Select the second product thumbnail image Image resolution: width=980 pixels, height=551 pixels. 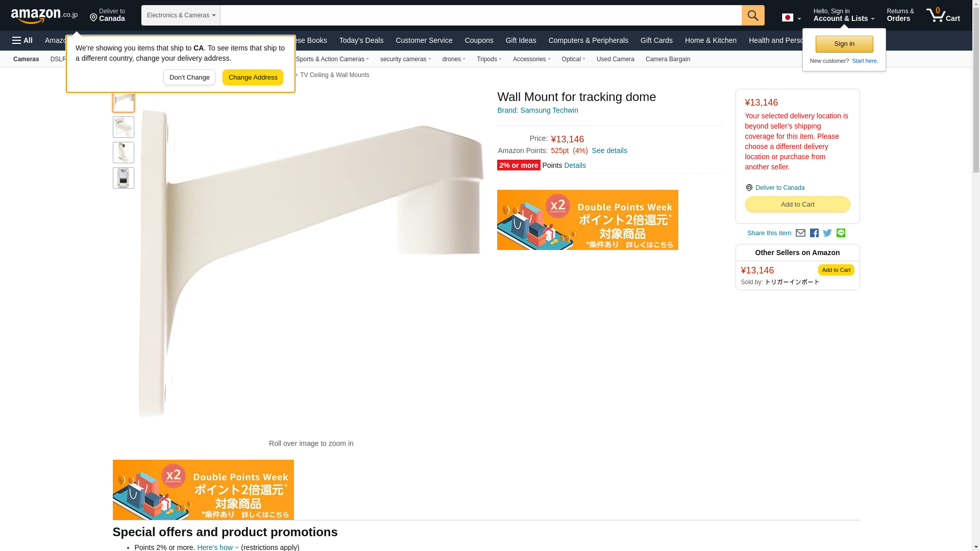pos(124,127)
